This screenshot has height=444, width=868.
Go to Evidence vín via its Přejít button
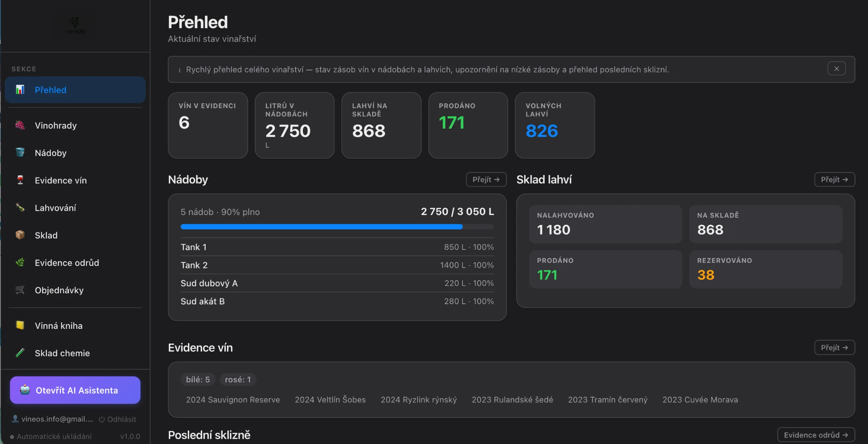[x=834, y=348]
